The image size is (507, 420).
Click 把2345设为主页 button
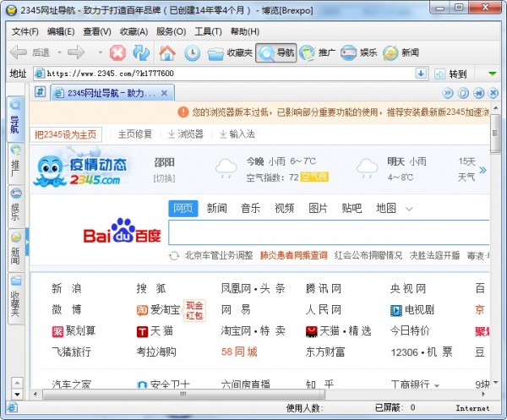coord(66,134)
